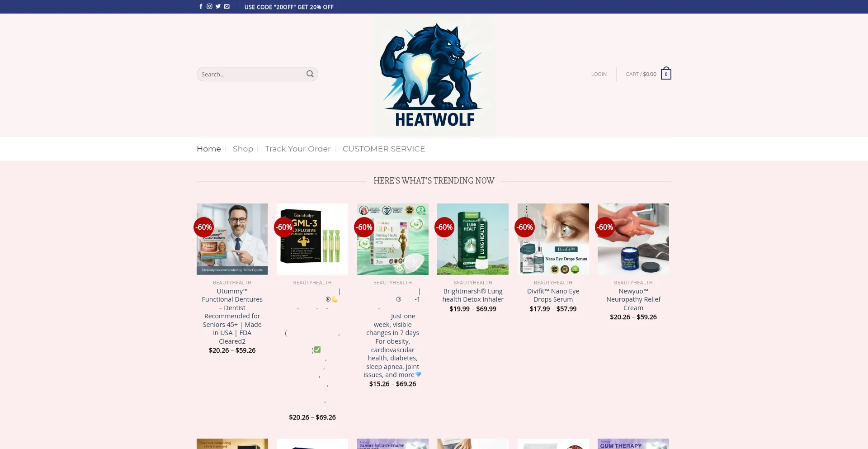Select the Newyuo Neuropathy Relief Cream thumbnail
The height and width of the screenshot is (449, 868).
pos(633,239)
